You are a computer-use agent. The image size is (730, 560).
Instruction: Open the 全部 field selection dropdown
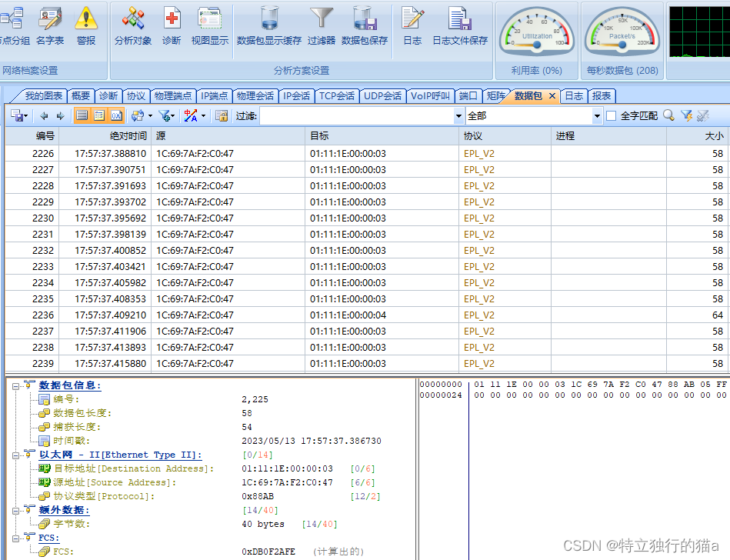(534, 116)
